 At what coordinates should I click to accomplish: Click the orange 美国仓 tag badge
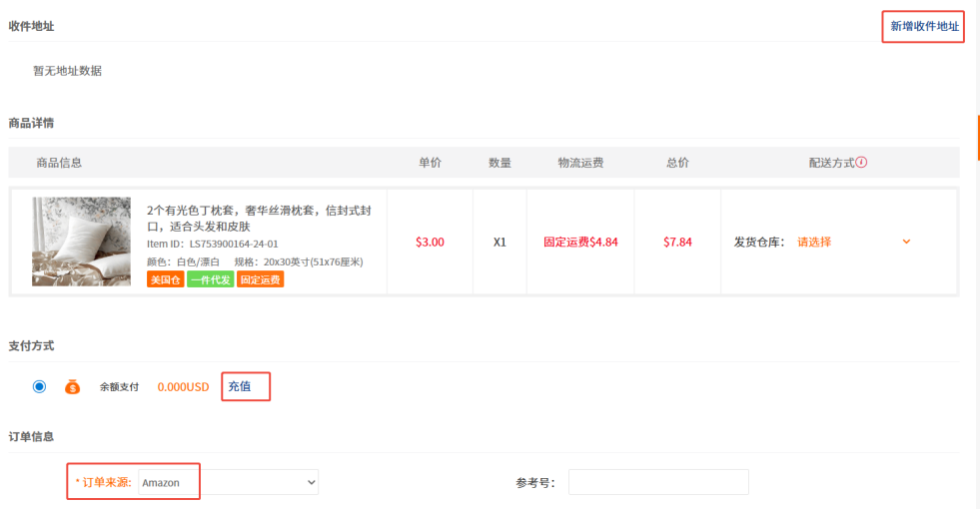tap(165, 279)
